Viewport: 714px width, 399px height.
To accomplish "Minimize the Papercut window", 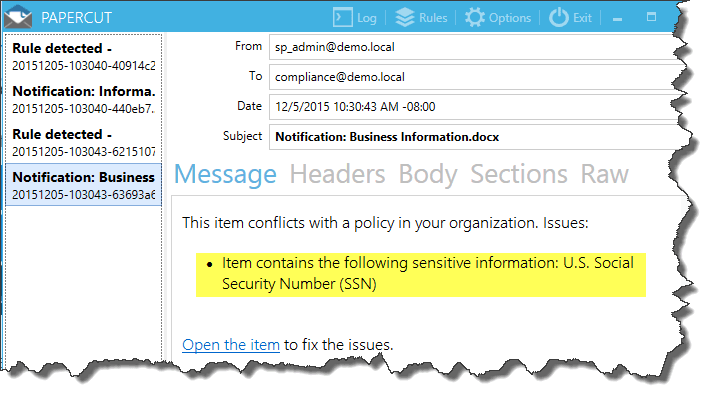I will click(x=617, y=19).
